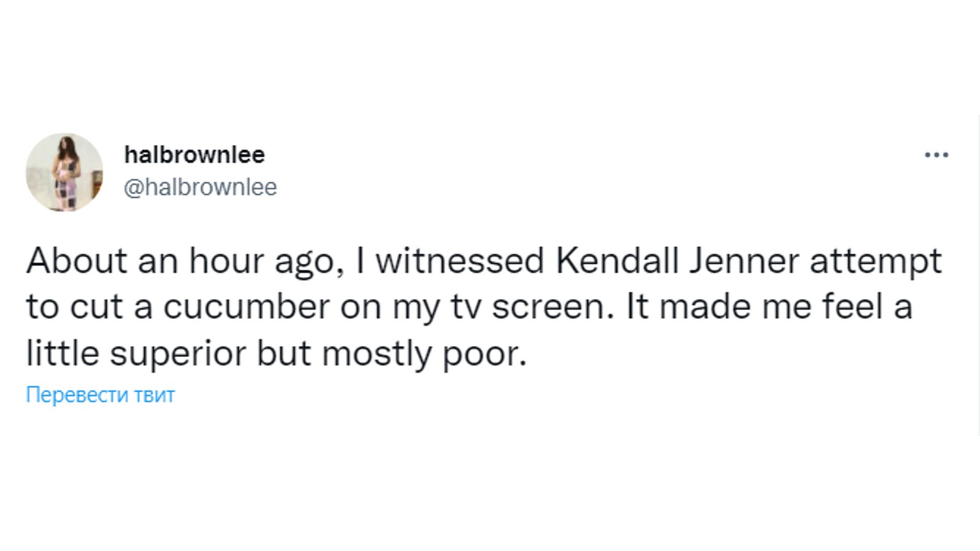Image resolution: width=980 pixels, height=551 pixels.
Task: Click the halbrownlee profile avatar
Action: point(64,173)
